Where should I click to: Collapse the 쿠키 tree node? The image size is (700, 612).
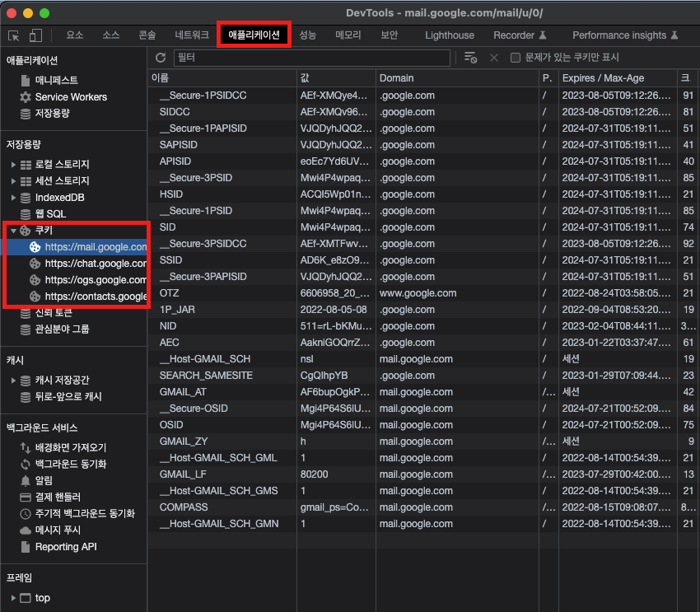(x=13, y=231)
